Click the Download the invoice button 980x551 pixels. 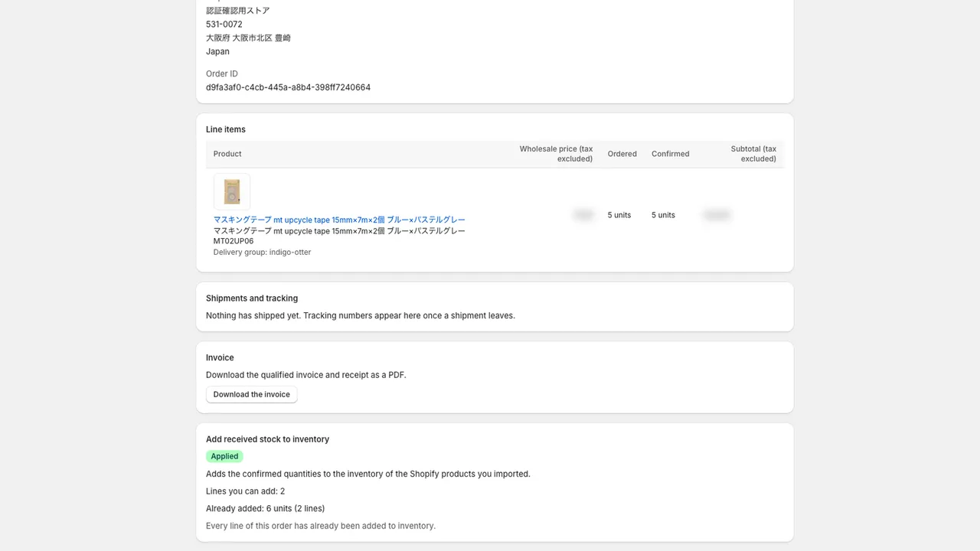[x=251, y=395]
